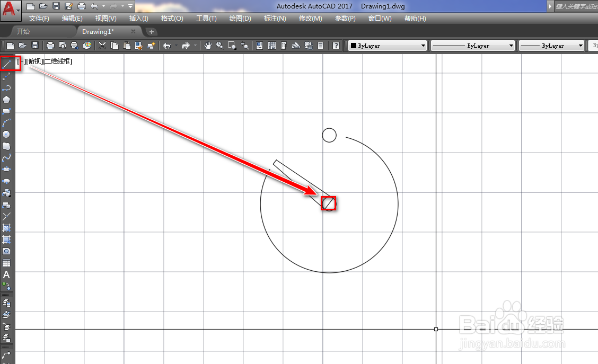Click the Layer Previous icon in left toolbar
The width and height of the screenshot is (598, 364).
point(6,327)
